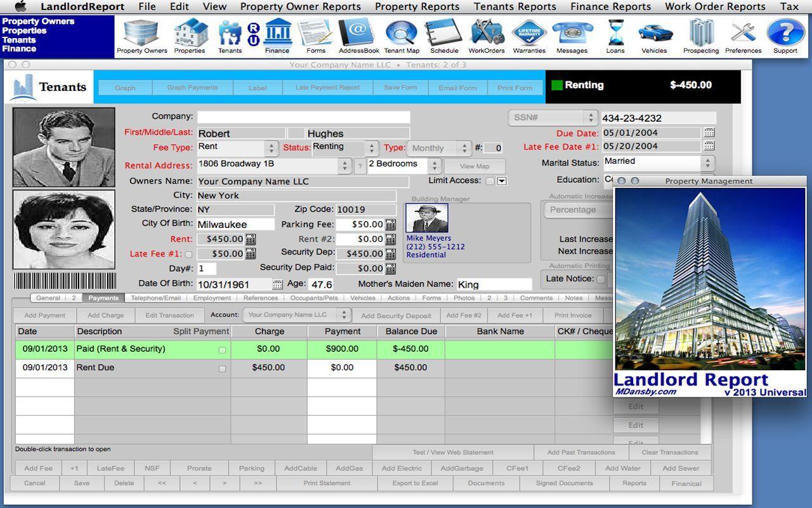
Task: Open the Work Order Reports menu
Action: [x=715, y=6]
